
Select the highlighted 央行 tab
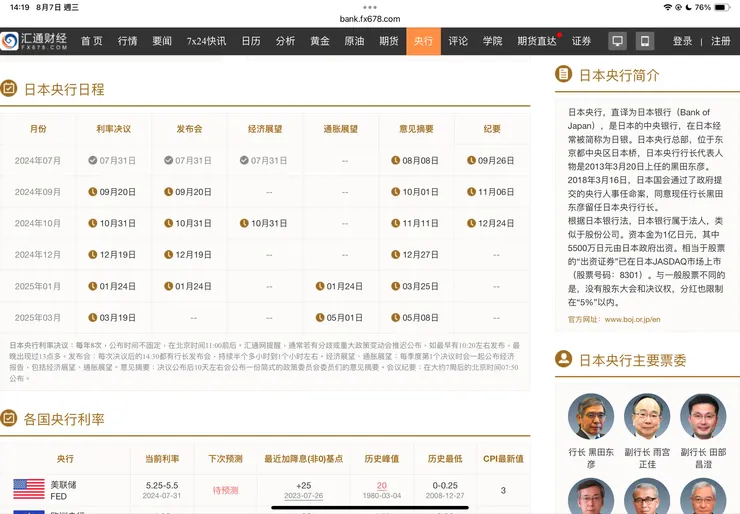click(423, 41)
